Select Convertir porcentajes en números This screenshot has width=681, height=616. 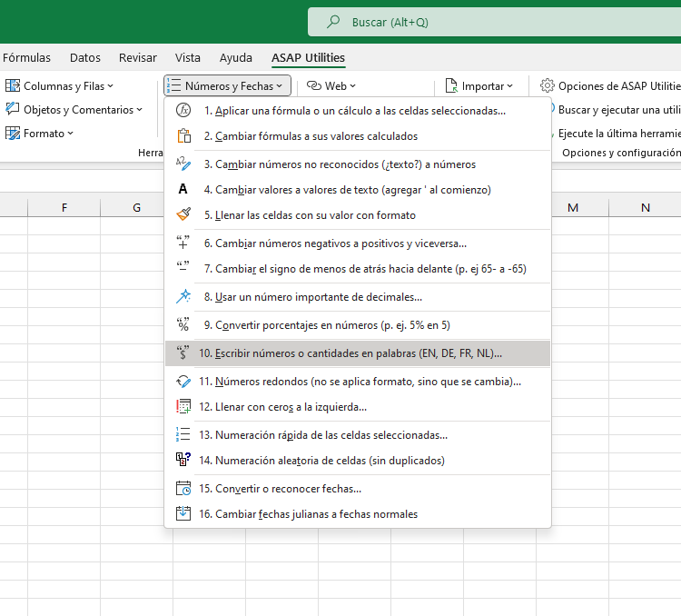point(358,324)
